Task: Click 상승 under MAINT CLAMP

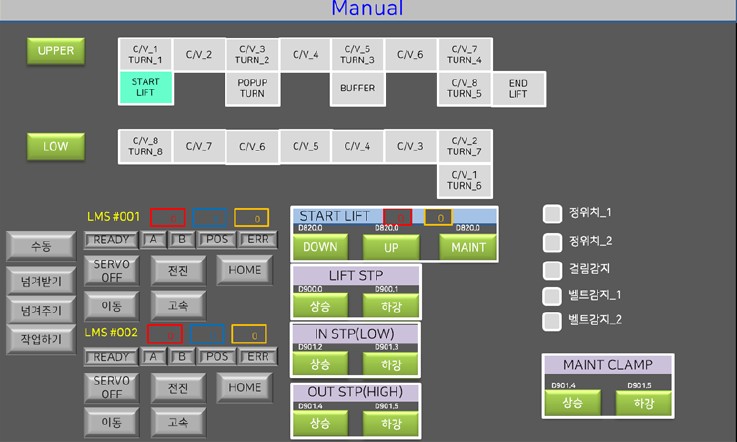Action: pos(572,403)
